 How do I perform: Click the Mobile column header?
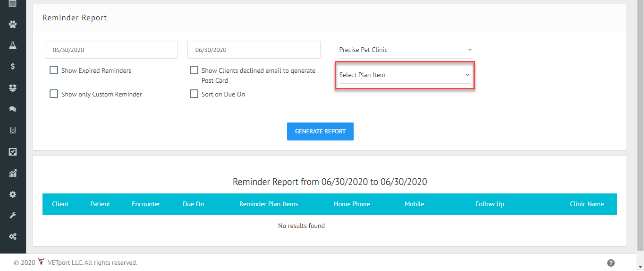(414, 204)
